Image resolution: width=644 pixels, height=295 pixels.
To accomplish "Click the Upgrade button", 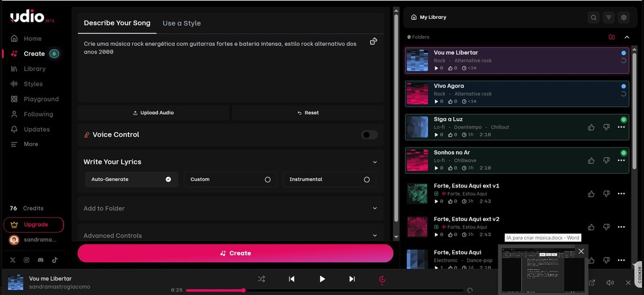I will click(x=33, y=225).
